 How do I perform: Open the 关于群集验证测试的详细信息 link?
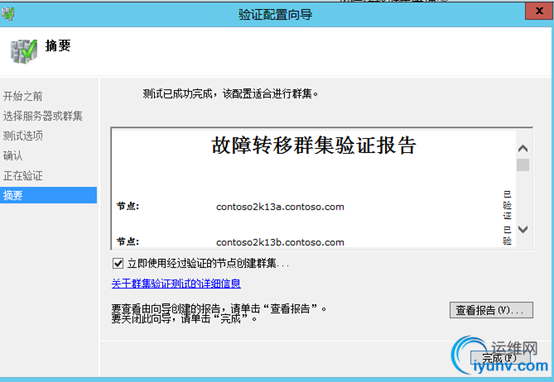point(176,283)
